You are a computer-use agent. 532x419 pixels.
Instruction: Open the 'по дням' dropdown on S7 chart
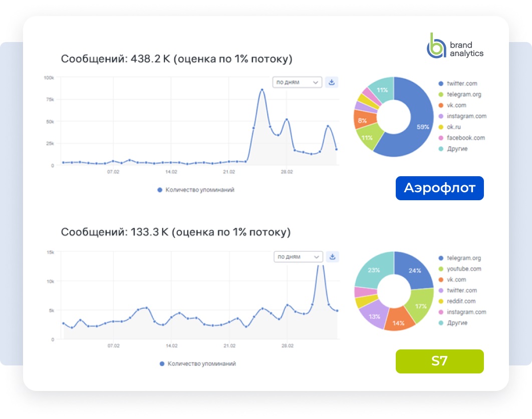point(298,257)
